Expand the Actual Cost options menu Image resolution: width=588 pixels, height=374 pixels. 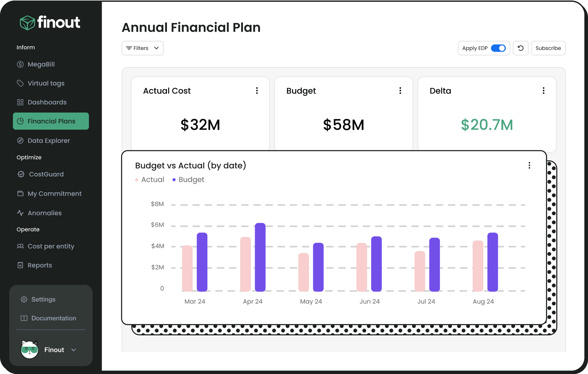click(x=257, y=91)
